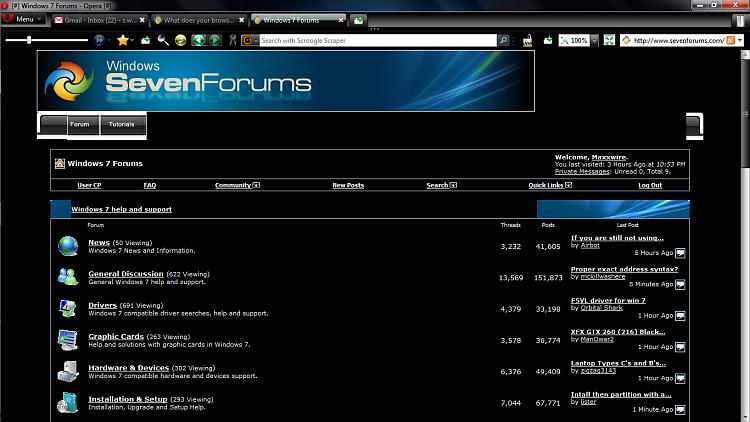Viewport: 750px width, 422px height.
Task: Click the green fit-to-width icon
Action: pos(609,41)
